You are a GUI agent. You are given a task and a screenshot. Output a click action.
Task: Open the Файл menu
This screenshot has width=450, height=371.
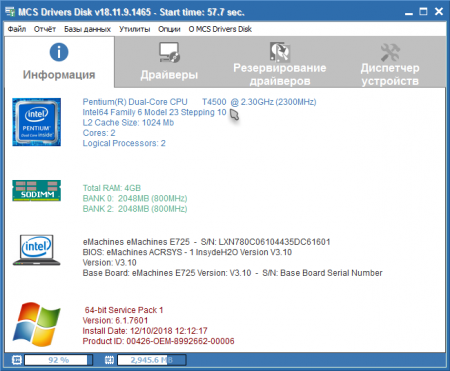[x=17, y=29]
